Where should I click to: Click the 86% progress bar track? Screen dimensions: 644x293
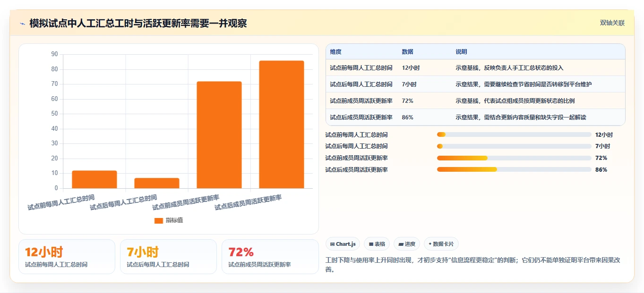(514, 169)
